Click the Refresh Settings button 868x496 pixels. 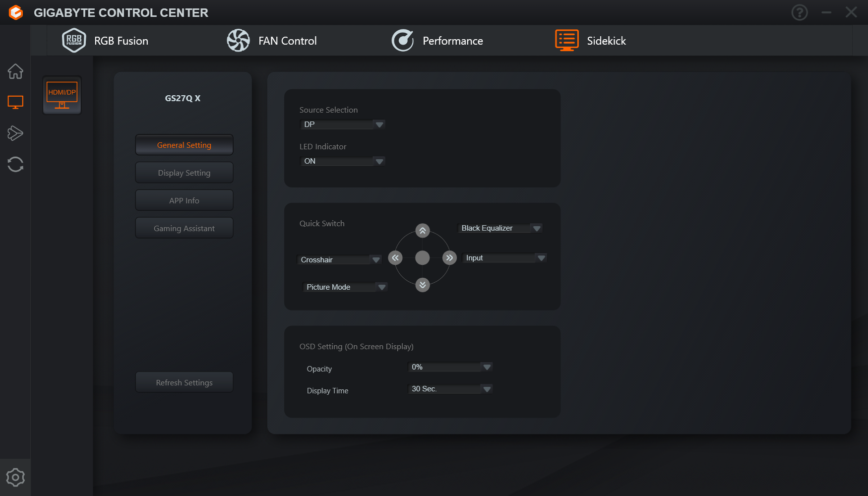(x=185, y=382)
